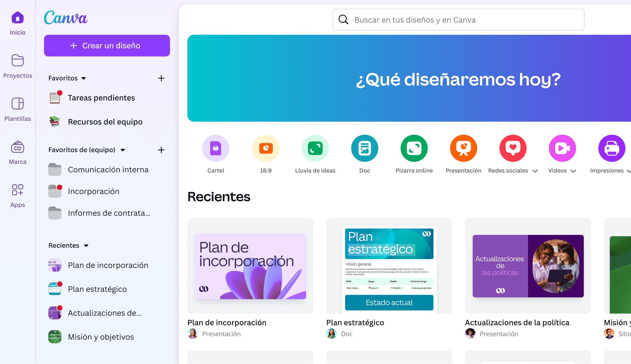Open Plan de incorporación in sidebar Recientes

tap(108, 265)
